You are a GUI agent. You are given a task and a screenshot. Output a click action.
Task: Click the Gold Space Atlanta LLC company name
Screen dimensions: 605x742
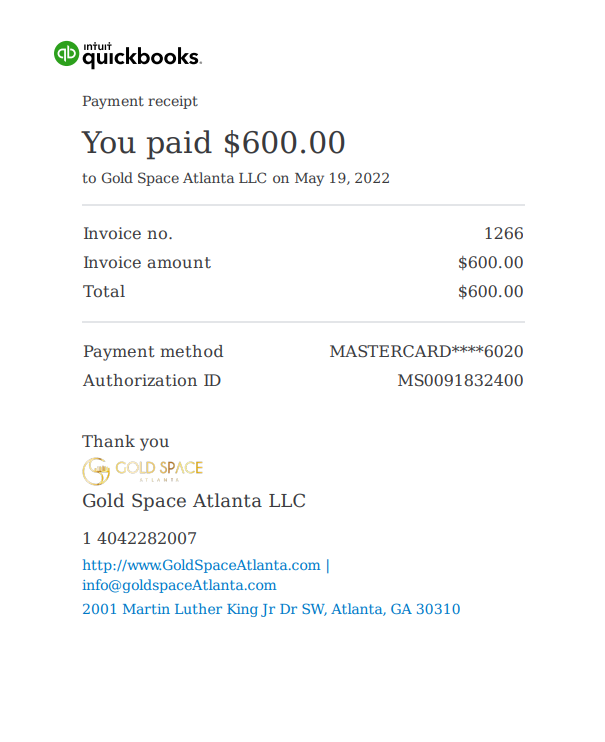click(x=194, y=501)
